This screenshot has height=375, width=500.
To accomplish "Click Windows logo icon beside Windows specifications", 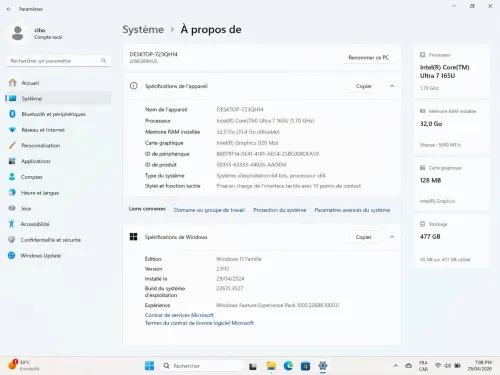I will pyautogui.click(x=134, y=237).
